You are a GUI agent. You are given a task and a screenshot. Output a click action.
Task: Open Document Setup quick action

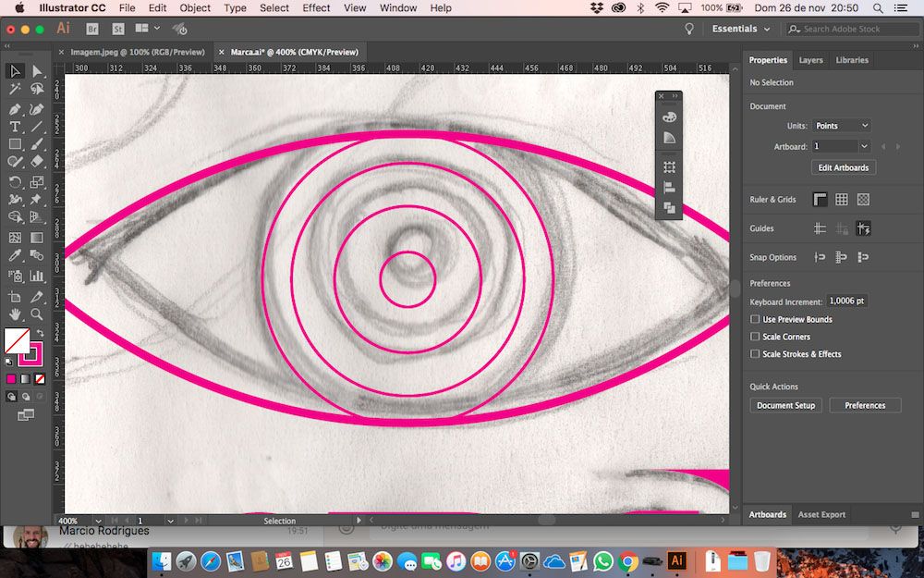pos(786,405)
